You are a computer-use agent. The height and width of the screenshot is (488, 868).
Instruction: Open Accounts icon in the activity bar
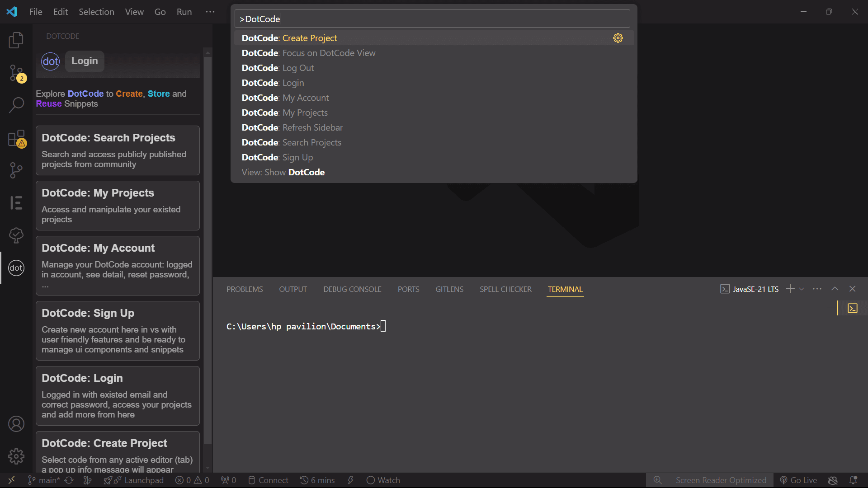coord(16,424)
